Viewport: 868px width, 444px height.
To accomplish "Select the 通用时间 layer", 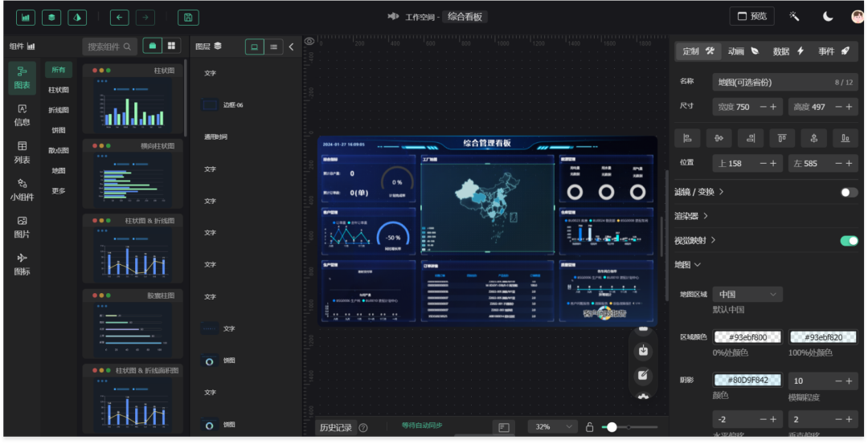I will pos(247,136).
